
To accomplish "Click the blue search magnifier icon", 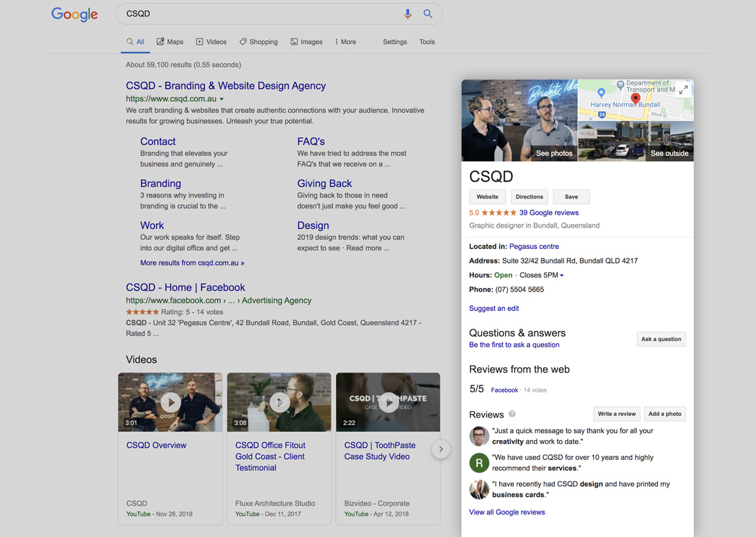I will click(427, 14).
